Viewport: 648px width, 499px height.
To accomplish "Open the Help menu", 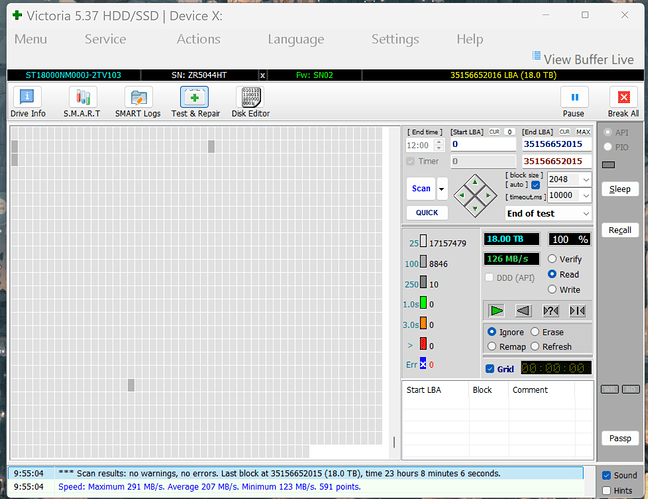I will pyautogui.click(x=470, y=39).
